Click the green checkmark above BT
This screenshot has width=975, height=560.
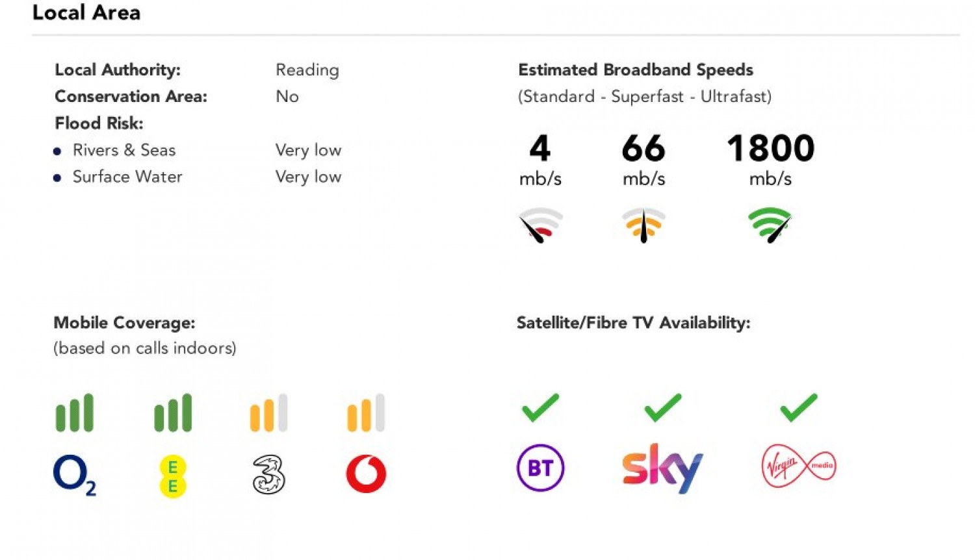click(x=540, y=407)
